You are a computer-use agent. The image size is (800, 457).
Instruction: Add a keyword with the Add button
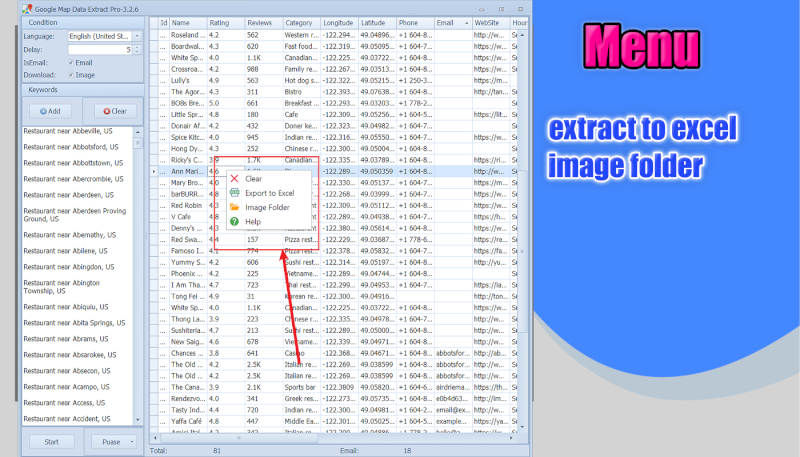tap(50, 111)
